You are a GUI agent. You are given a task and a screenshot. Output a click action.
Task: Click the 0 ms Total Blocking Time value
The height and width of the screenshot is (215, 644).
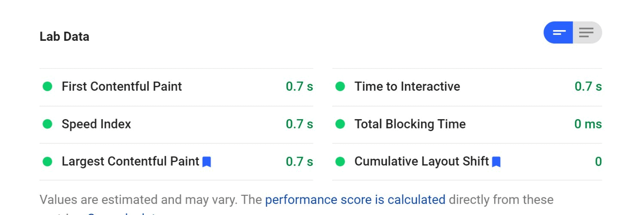[588, 124]
